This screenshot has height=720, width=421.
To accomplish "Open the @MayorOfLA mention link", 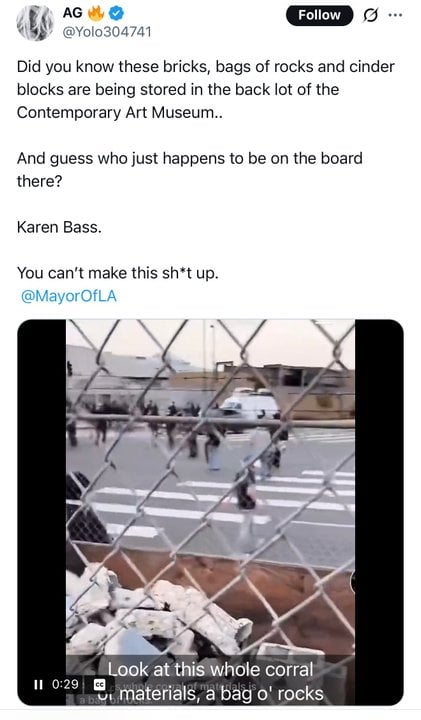I will coord(69,296).
